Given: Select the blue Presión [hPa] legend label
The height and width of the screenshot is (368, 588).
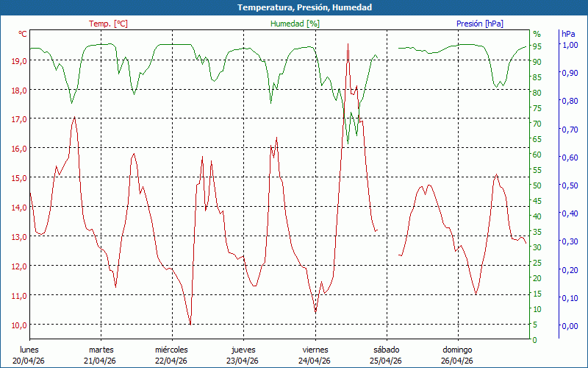Looking at the screenshot, I should click(480, 24).
